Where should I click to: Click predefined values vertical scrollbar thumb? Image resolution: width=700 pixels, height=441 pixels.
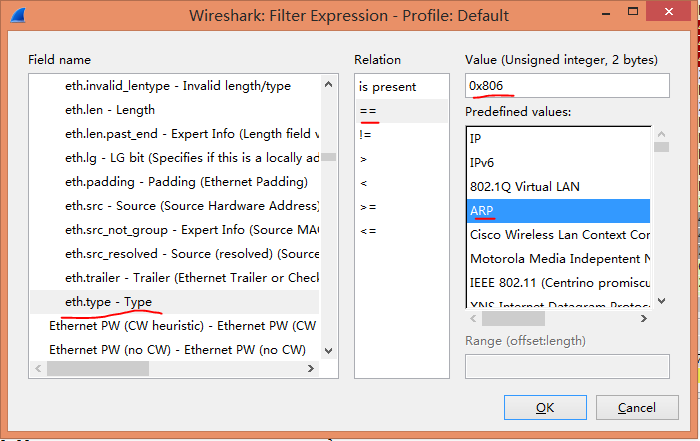pos(662,147)
